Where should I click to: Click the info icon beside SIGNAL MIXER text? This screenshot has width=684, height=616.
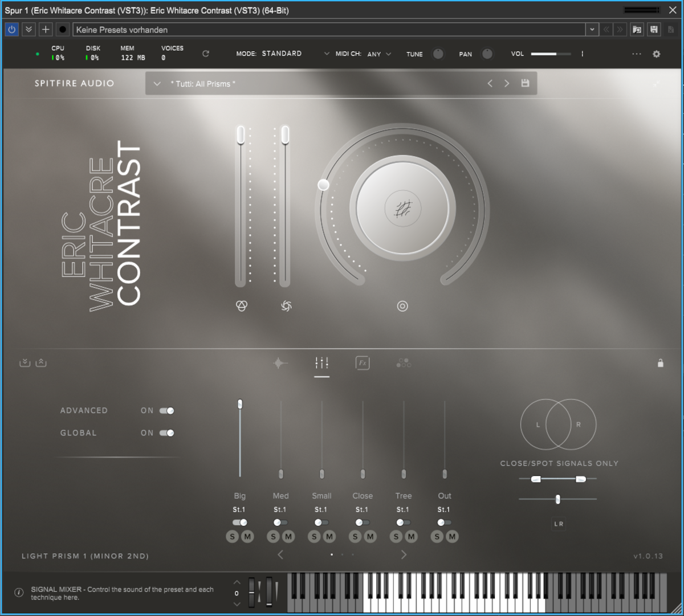[18, 593]
